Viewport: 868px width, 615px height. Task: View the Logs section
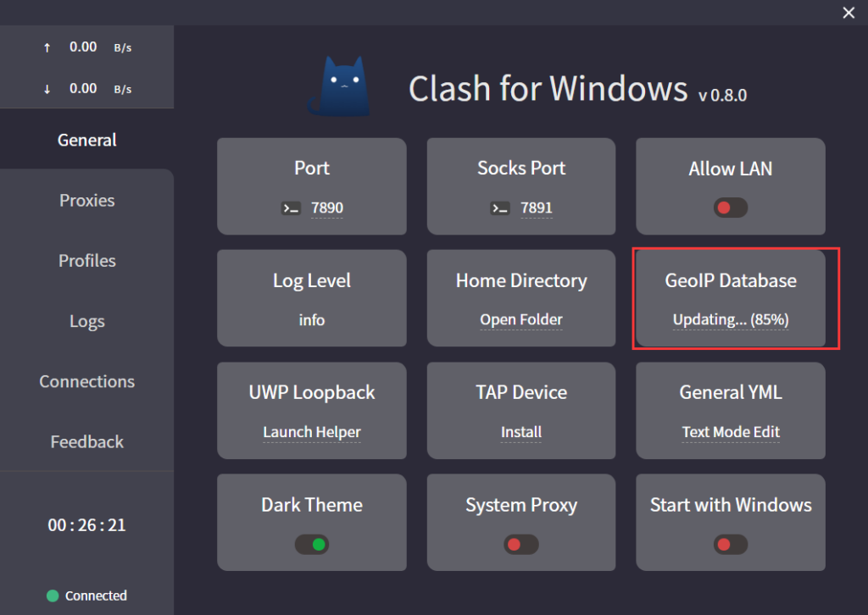tap(86, 321)
